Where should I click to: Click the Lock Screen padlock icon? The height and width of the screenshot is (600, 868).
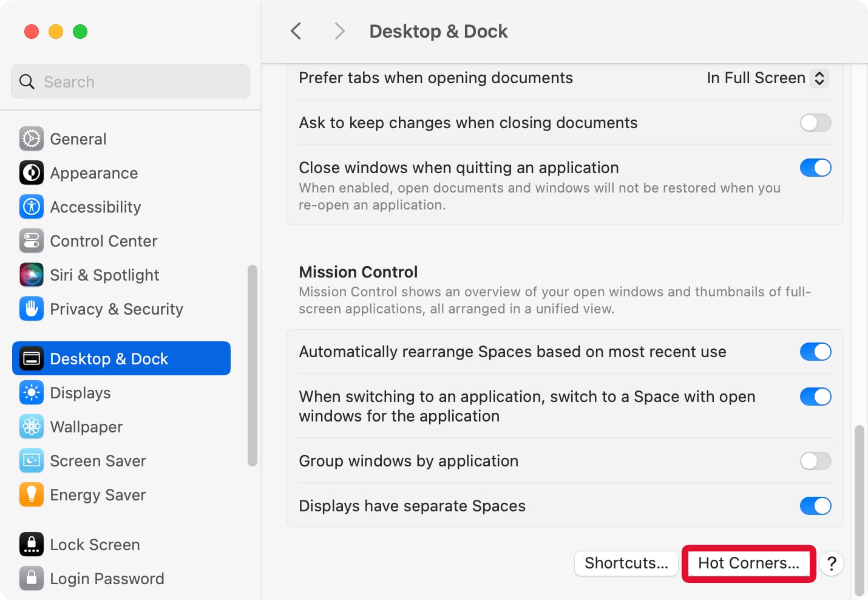(31, 545)
